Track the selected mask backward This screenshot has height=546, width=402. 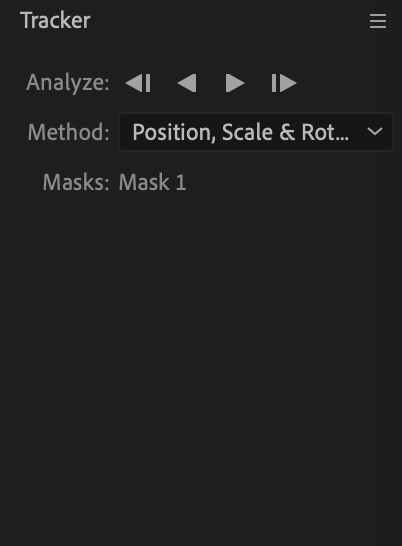click(x=187, y=83)
